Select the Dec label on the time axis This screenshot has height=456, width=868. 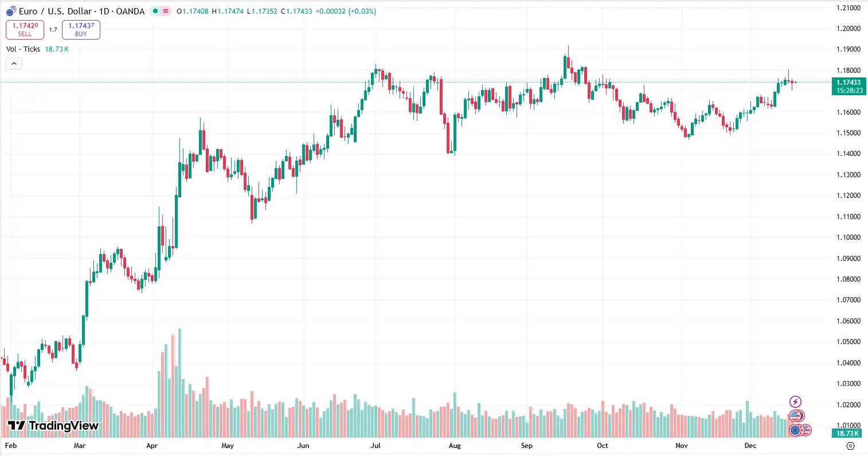(x=750, y=445)
